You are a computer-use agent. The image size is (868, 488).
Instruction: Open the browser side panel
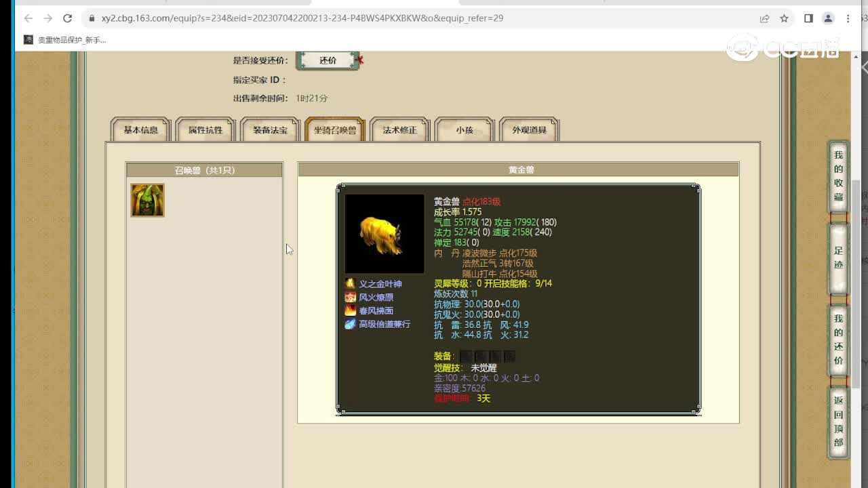(808, 18)
